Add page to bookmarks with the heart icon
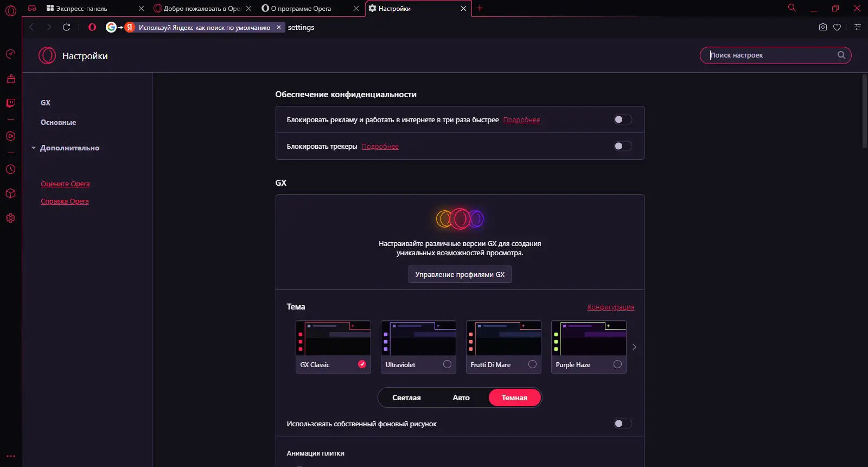Viewport: 868px width, 467px height. [x=837, y=27]
